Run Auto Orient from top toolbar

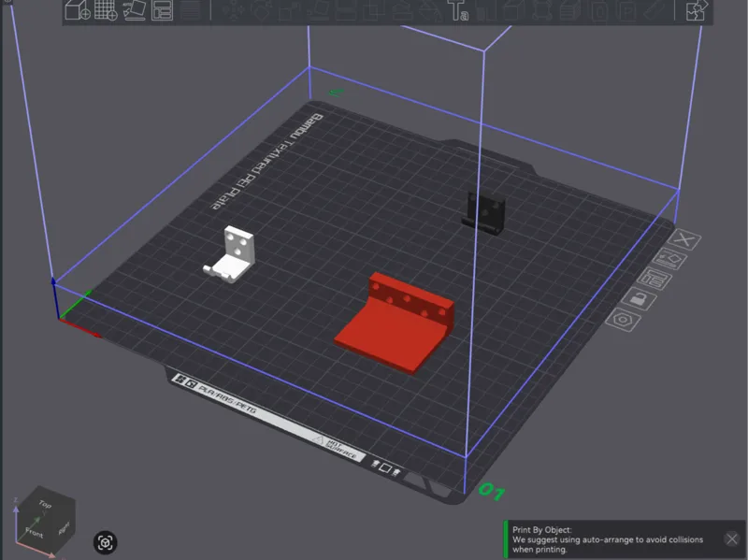coord(134,9)
